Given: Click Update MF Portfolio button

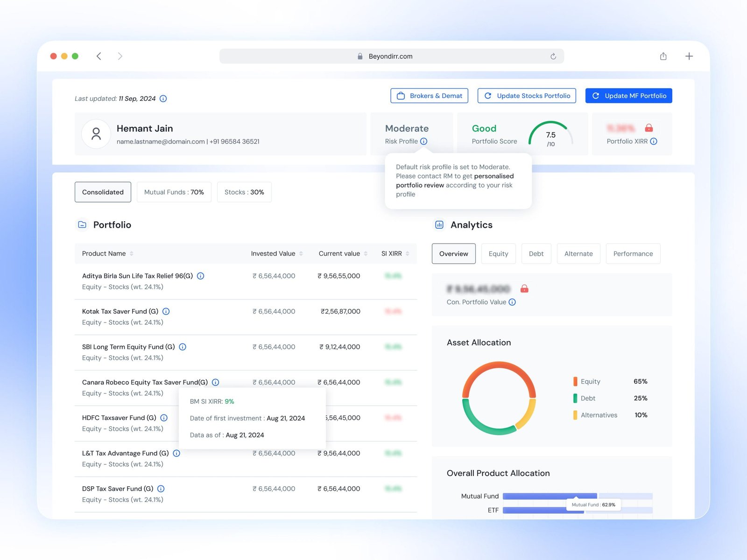Looking at the screenshot, I should point(629,96).
